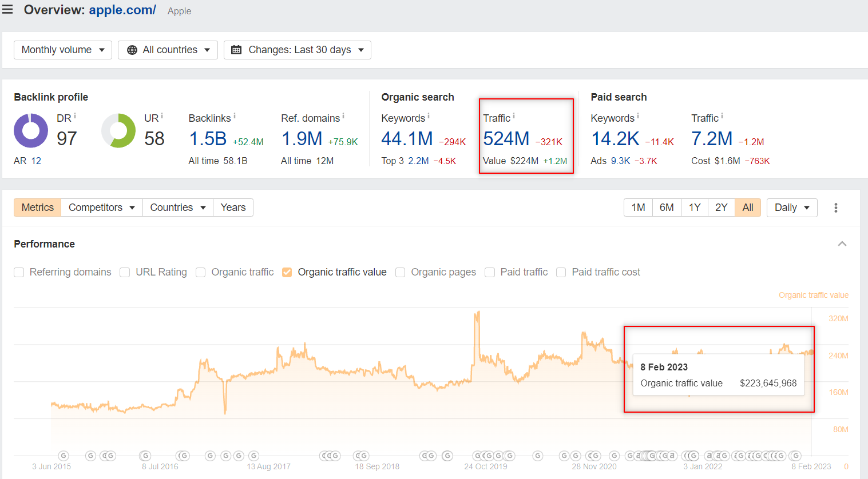
Task: Open the Daily interval dropdown
Action: click(x=792, y=207)
